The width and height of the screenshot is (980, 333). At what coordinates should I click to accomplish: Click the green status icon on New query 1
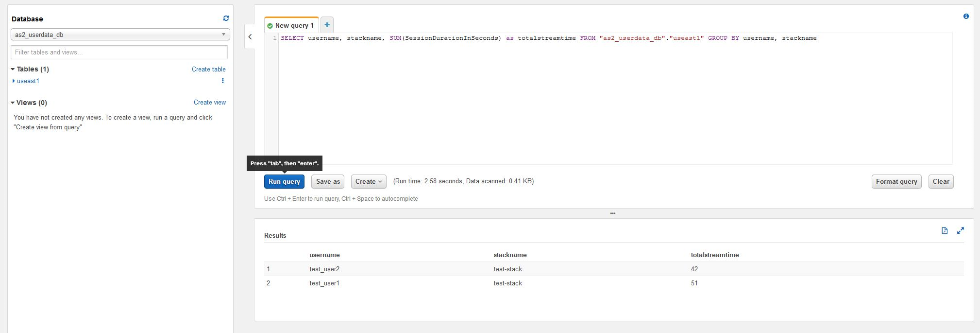270,26
